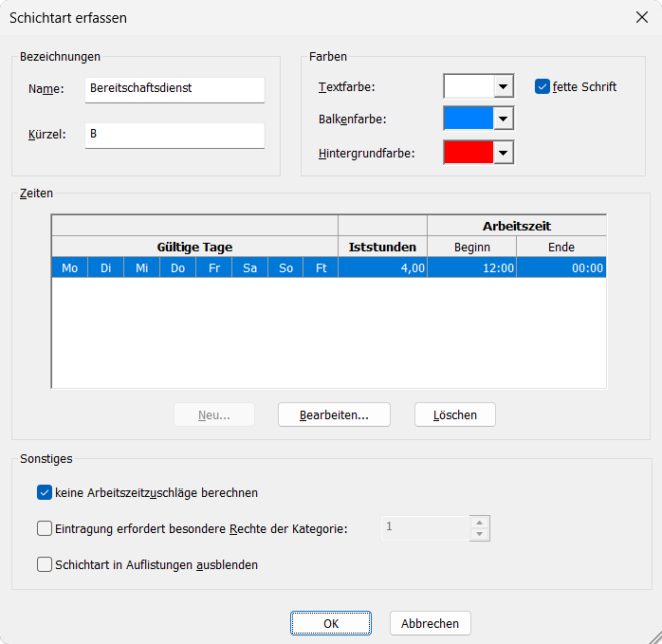Select the Di day cell
The height and width of the screenshot is (644, 662).
click(x=105, y=267)
